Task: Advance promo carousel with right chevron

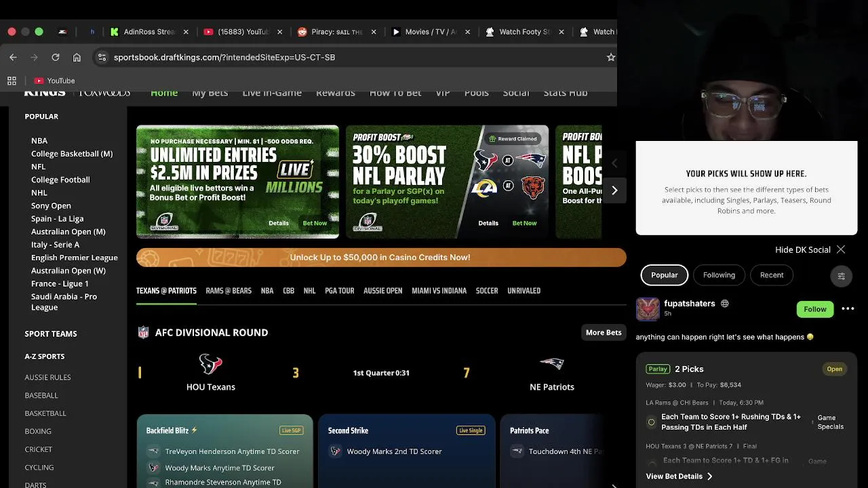Action: click(614, 190)
